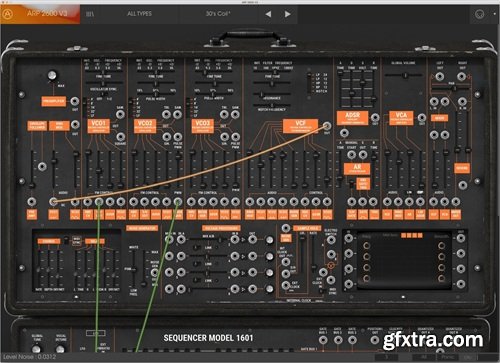
Task: Adjust the VCF Resonance slider
Action: click(272, 95)
